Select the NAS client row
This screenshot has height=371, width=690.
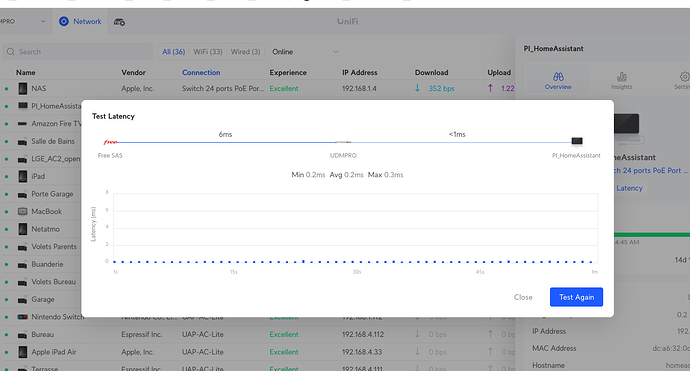pos(257,88)
